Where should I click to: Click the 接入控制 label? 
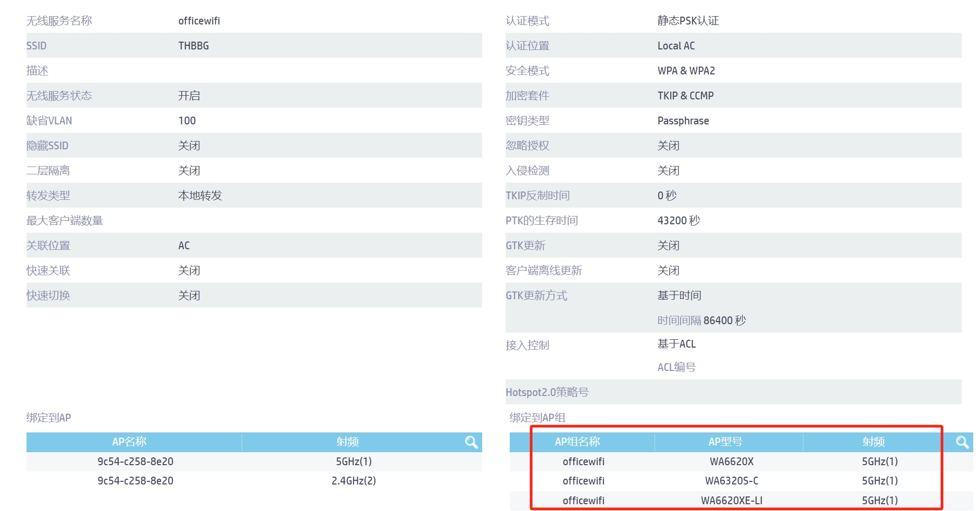pos(527,346)
